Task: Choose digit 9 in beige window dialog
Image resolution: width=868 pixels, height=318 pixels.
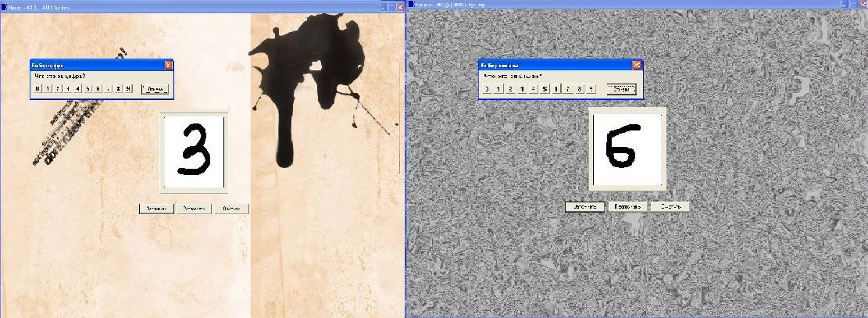Action: click(x=128, y=88)
